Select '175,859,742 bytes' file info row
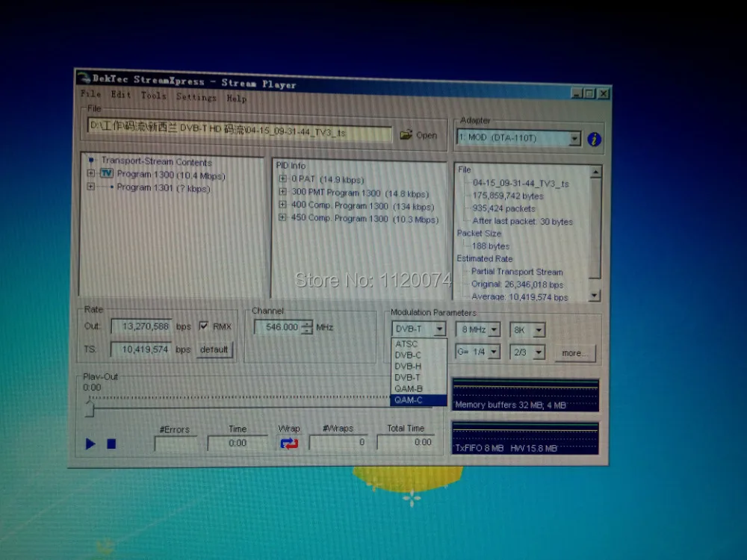 click(508, 196)
